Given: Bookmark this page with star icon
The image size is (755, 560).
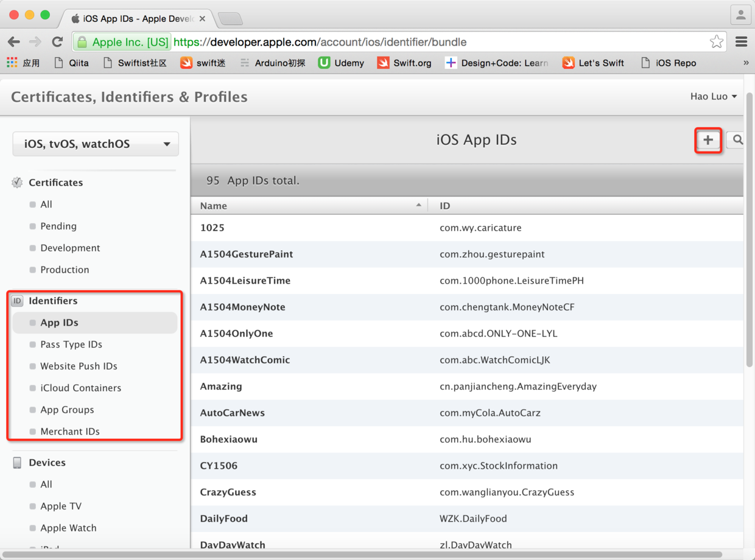Looking at the screenshot, I should pyautogui.click(x=717, y=42).
